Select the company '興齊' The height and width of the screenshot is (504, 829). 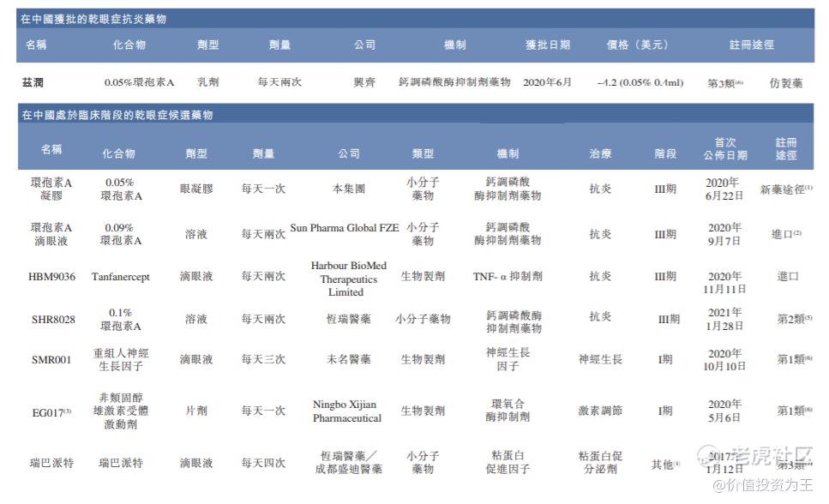(364, 82)
